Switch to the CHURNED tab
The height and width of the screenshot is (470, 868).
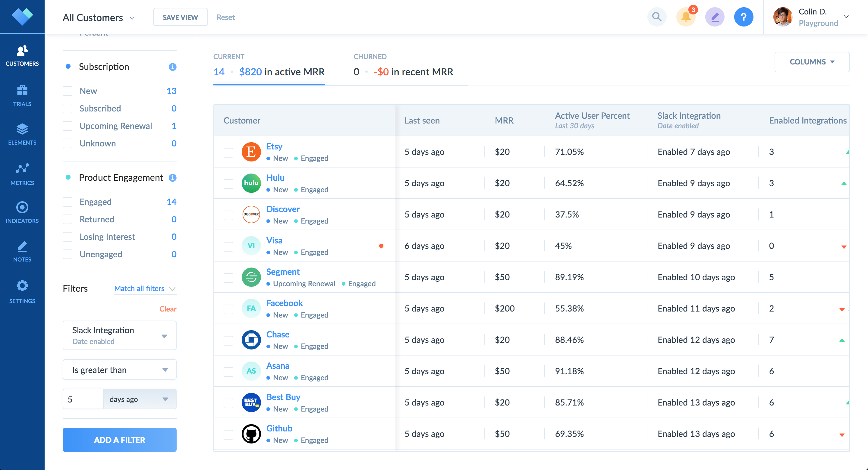point(403,65)
